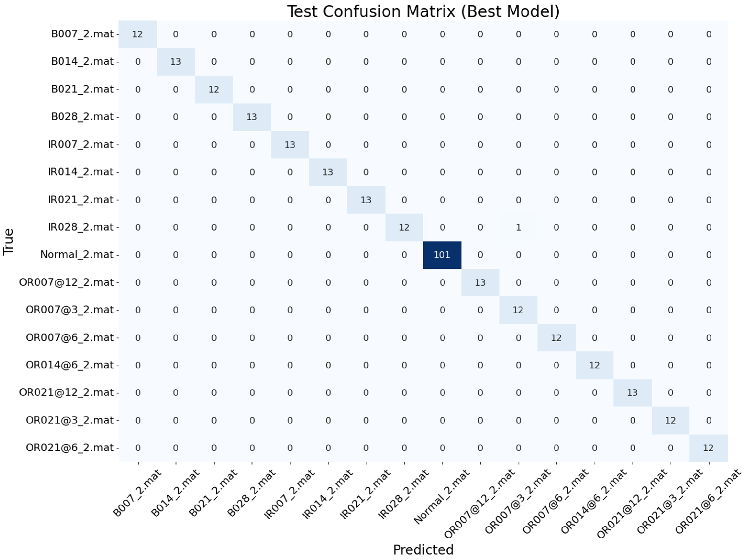Click the diagonal cell 13 in B014_2.mat row
Viewport: 744px width, 560px height.
click(176, 61)
